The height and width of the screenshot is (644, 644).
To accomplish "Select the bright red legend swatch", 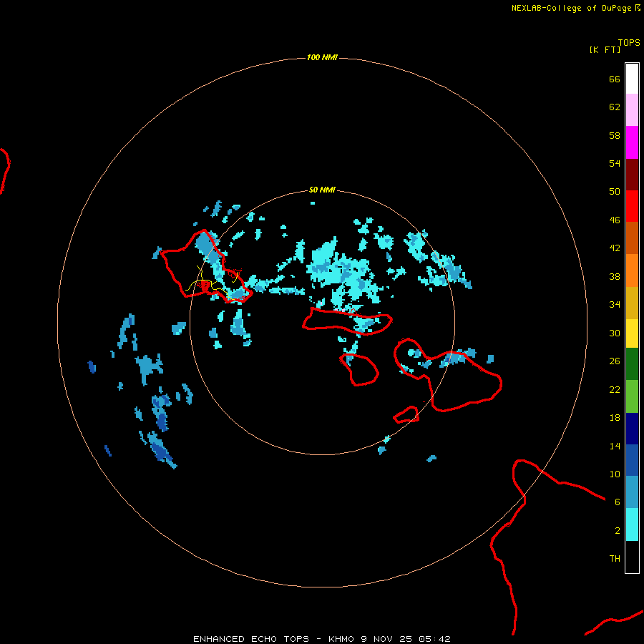I will coord(632,206).
